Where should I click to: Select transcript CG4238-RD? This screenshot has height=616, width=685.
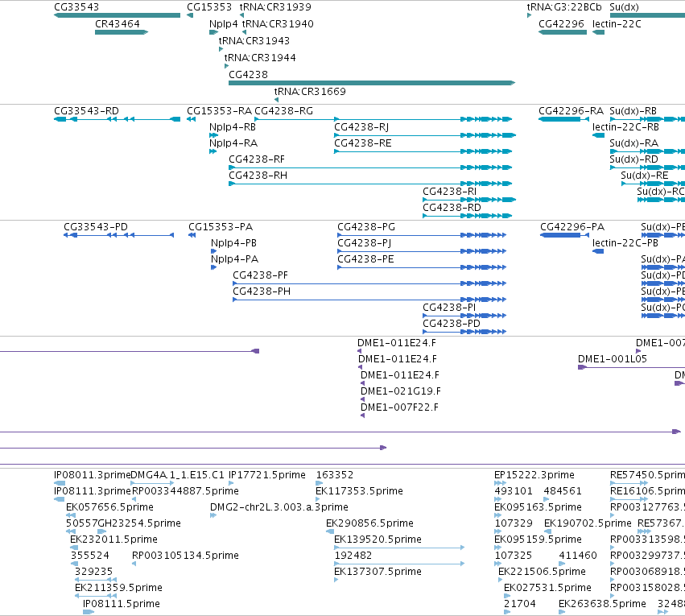point(468,216)
